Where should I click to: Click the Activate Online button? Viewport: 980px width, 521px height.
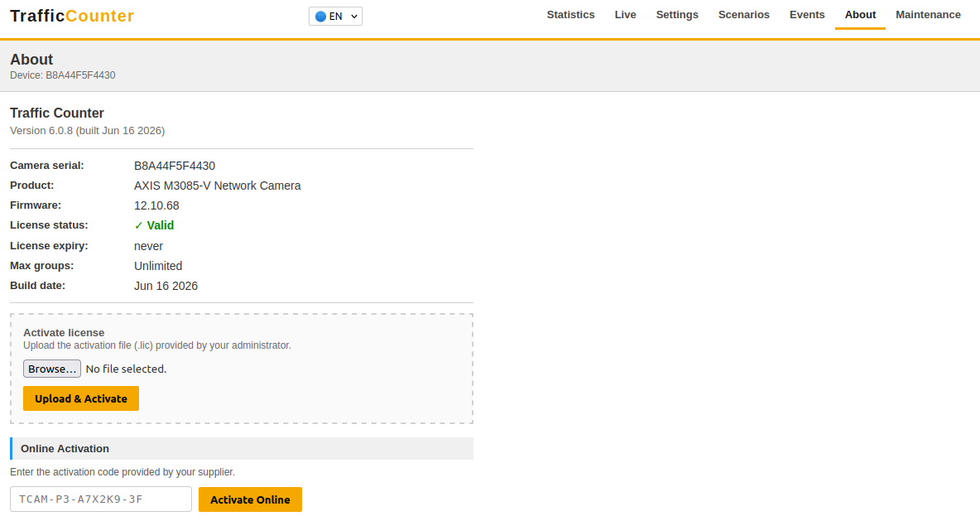pos(250,499)
